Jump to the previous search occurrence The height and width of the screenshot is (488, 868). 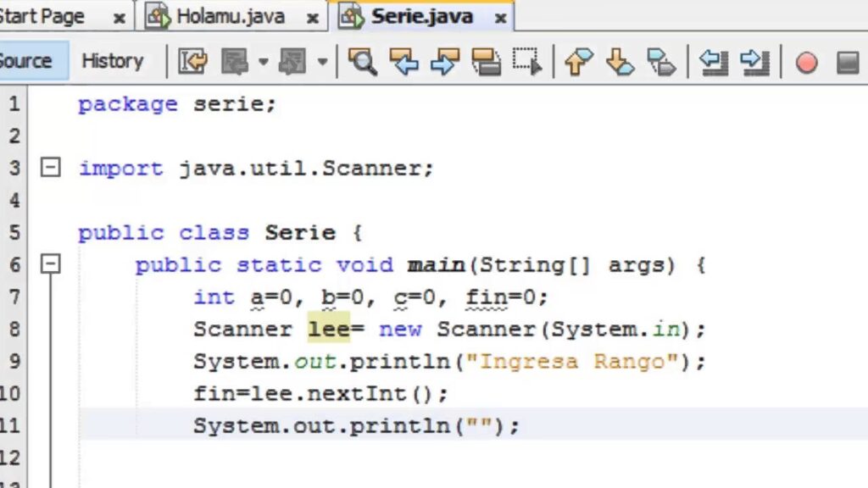[x=404, y=62]
